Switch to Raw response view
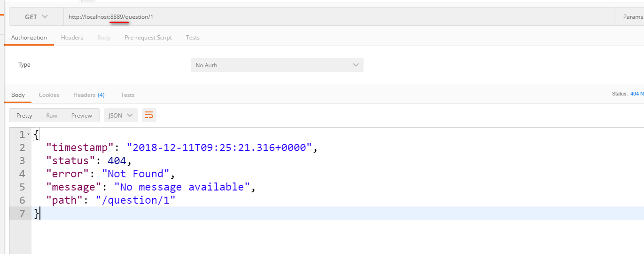This screenshot has height=254, width=644. click(x=52, y=115)
